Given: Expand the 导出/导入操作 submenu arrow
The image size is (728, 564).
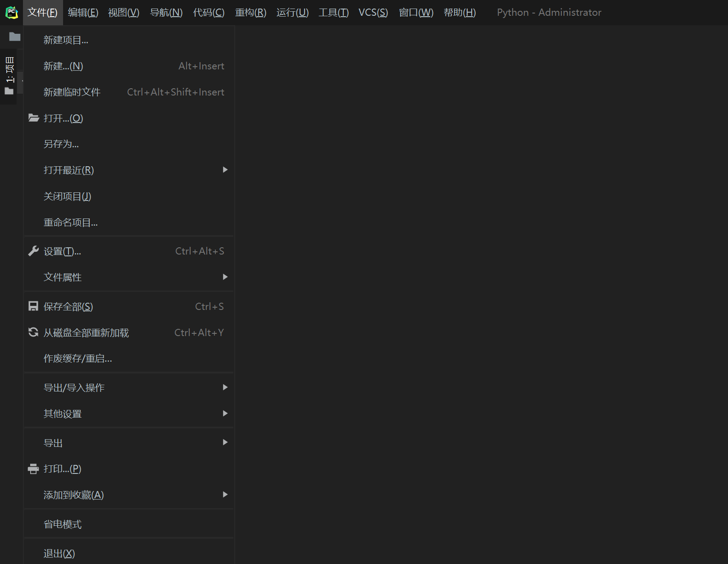Looking at the screenshot, I should click(x=225, y=387).
